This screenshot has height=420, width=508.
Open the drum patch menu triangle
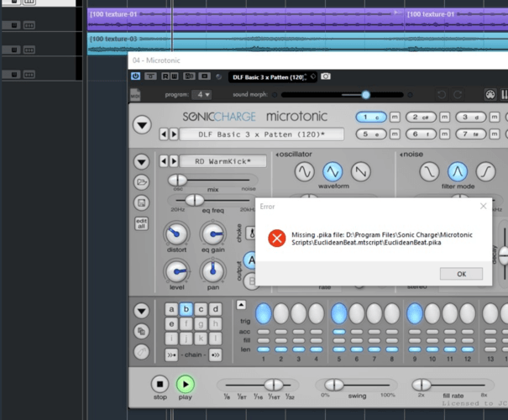pyautogui.click(x=142, y=162)
